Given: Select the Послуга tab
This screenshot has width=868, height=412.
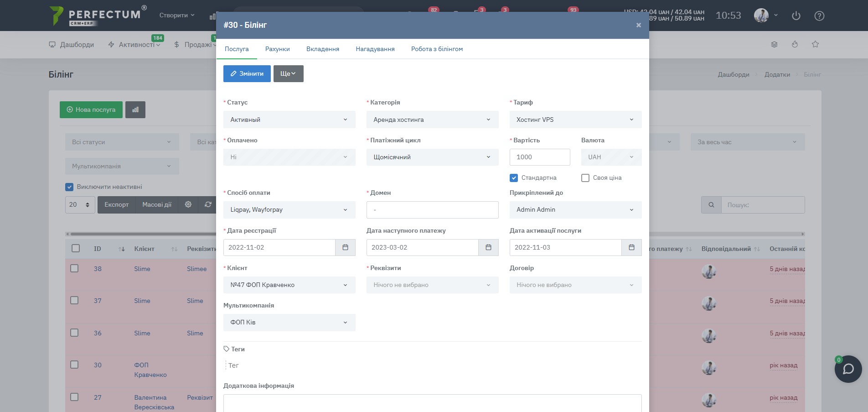Looking at the screenshot, I should (237, 49).
